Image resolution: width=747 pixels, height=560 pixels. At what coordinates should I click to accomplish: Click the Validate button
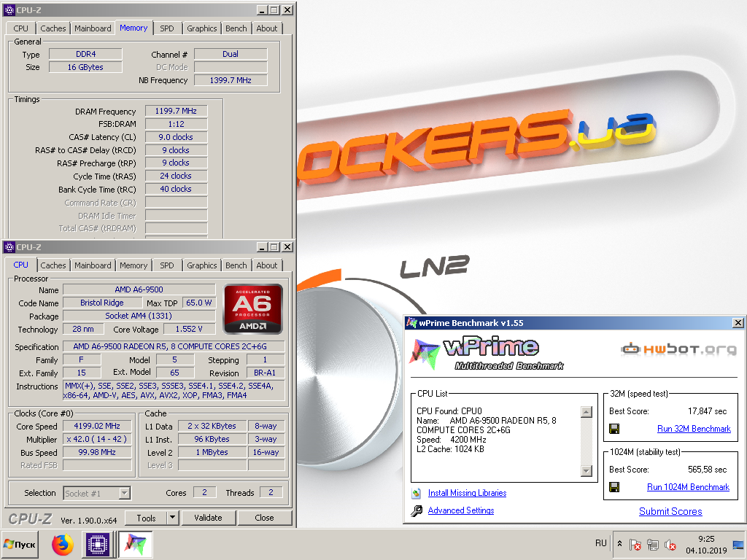(208, 518)
